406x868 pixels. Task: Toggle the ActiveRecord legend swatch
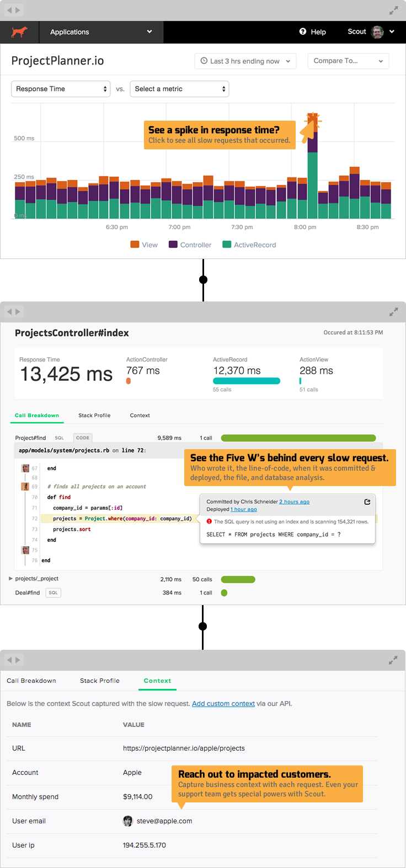pos(227,245)
